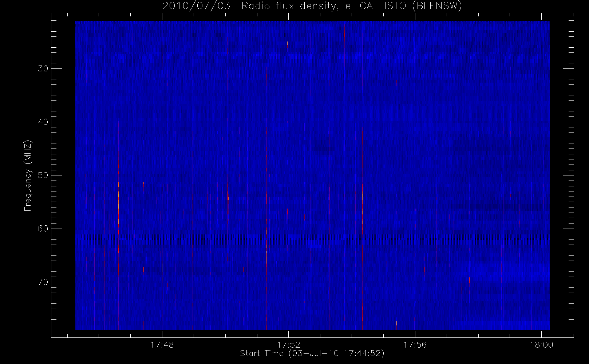Click the 30 frequency tick label
This screenshot has height=364, width=589.
tap(43, 69)
